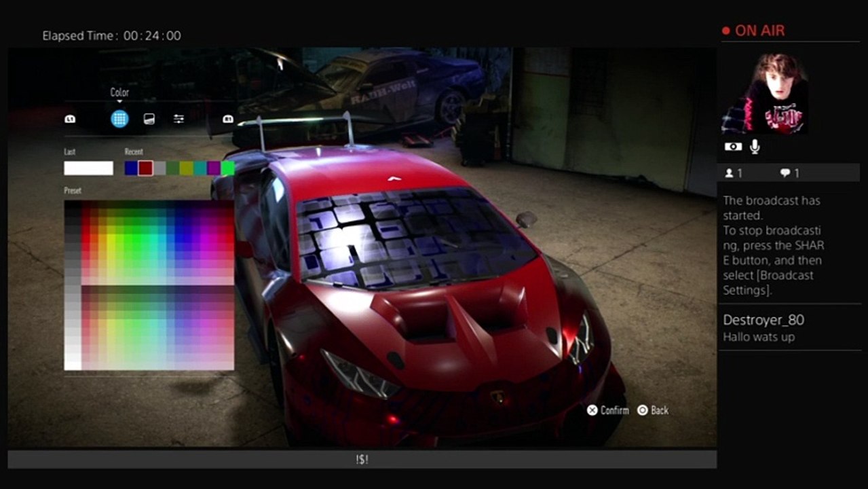868x489 pixels.
Task: Click the microphone icon under the webcam
Action: tap(755, 146)
